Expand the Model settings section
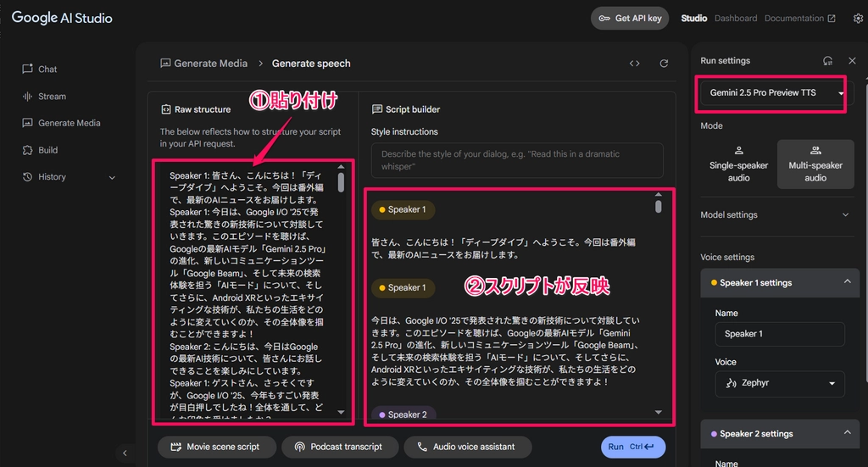This screenshot has width=868, height=467. (775, 214)
